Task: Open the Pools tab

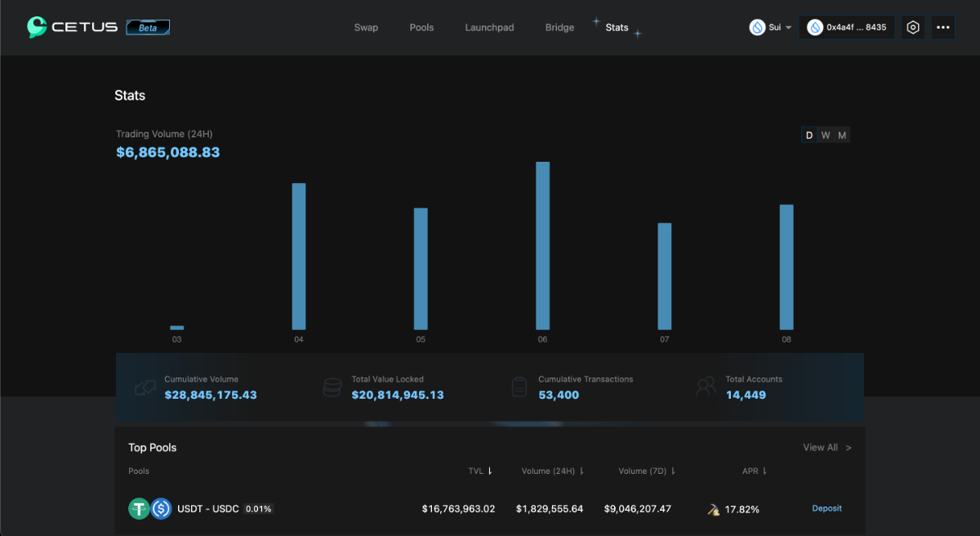Action: [421, 28]
